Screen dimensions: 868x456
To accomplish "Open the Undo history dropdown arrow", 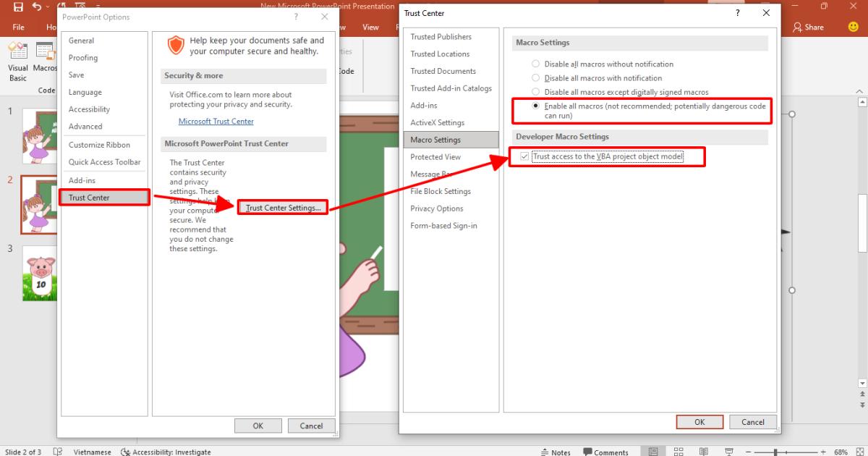I will click(49, 7).
